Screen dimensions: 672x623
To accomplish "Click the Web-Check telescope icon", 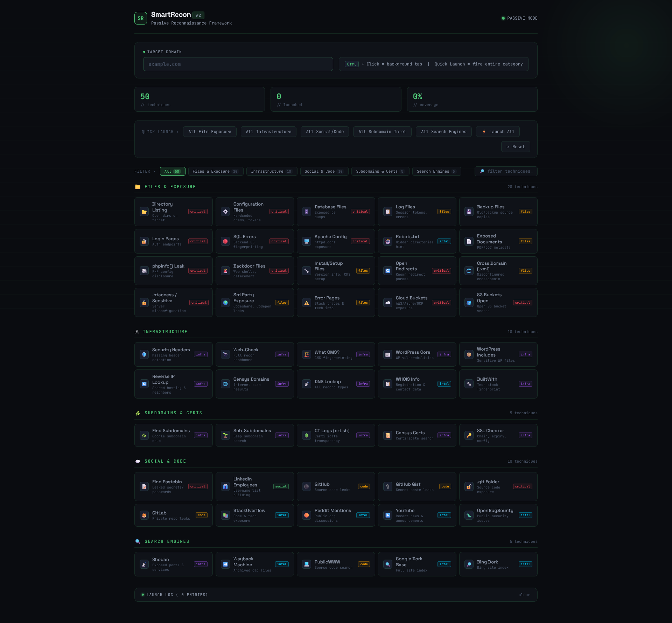I will tap(225, 354).
